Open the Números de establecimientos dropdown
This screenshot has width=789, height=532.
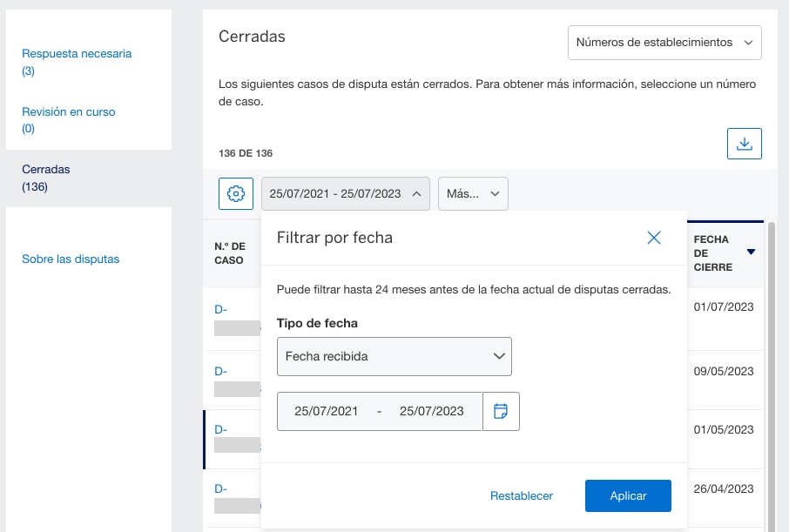pos(664,42)
